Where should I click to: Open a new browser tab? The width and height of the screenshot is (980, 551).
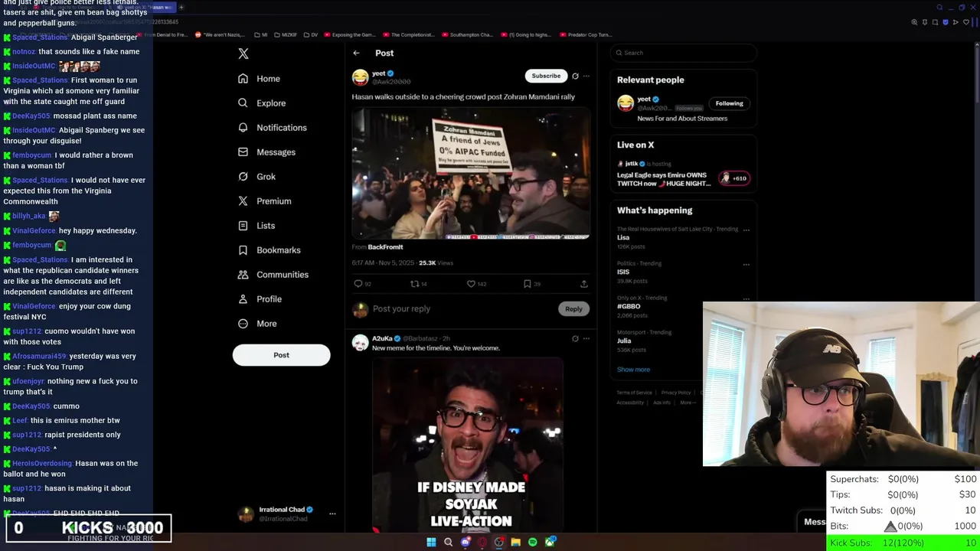181,7
